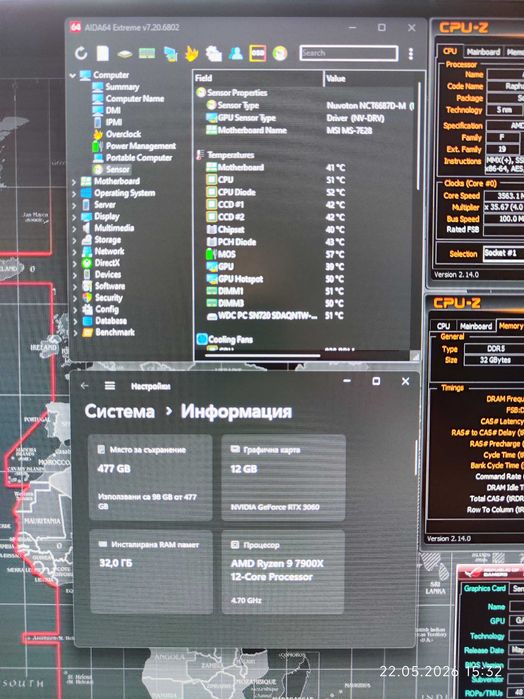Open the Report page icon in AIDA64
This screenshot has height=699, width=524.
pyautogui.click(x=103, y=53)
